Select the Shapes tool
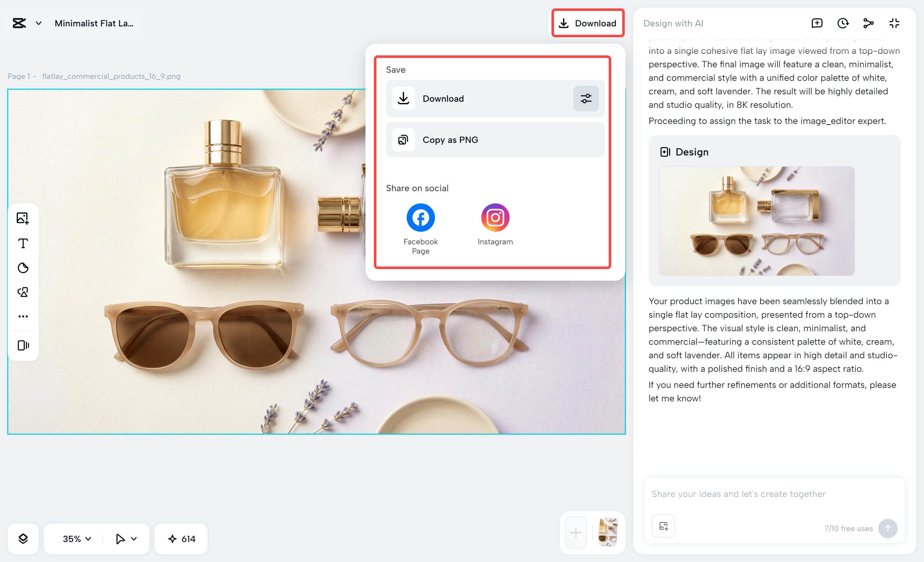Viewport: 924px width, 562px height. 23,292
